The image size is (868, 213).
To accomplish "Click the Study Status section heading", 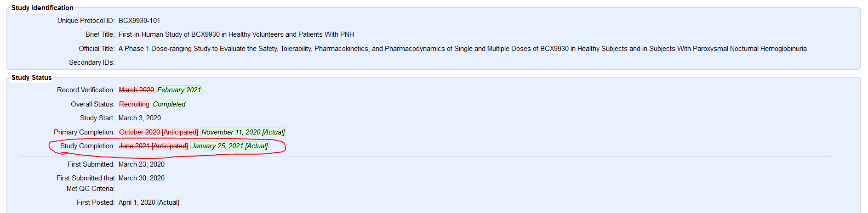I will pyautogui.click(x=32, y=78).
